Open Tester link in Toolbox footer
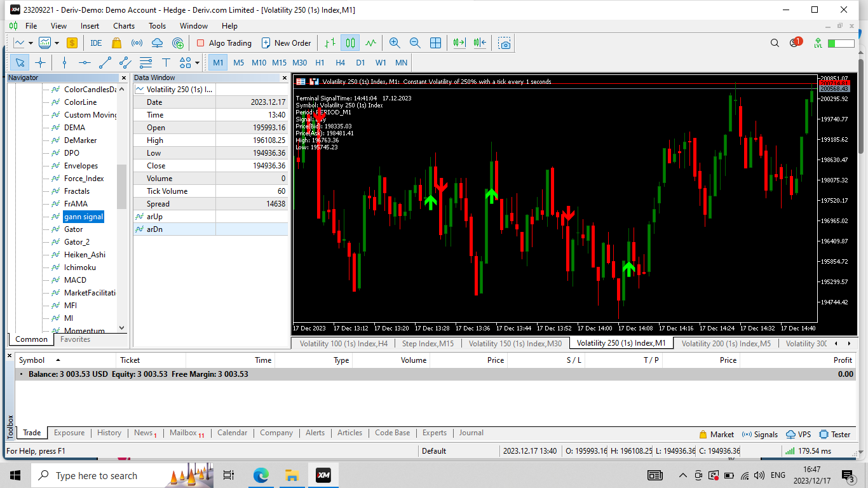Image resolution: width=868 pixels, height=488 pixels. coord(835,435)
